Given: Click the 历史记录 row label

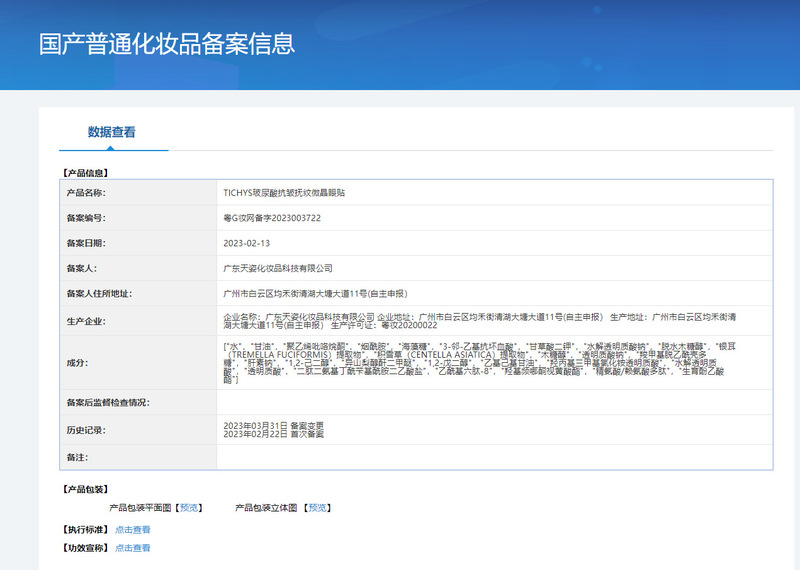Looking at the screenshot, I should tap(86, 430).
